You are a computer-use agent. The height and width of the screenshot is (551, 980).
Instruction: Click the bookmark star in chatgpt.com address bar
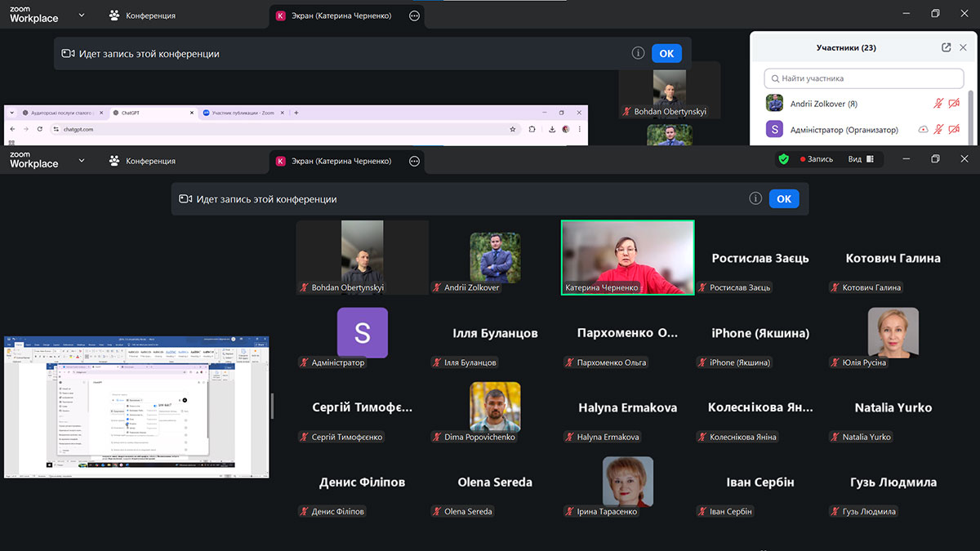512,129
